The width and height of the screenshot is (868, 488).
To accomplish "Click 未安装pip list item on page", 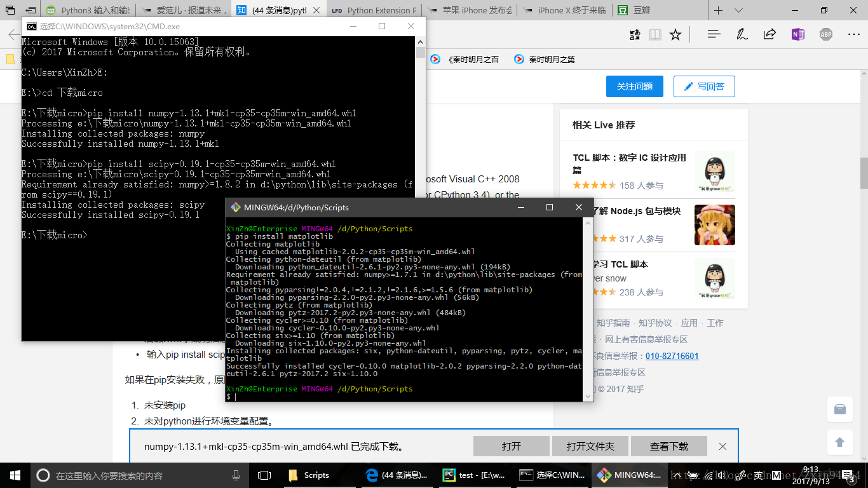I will pos(165,405).
